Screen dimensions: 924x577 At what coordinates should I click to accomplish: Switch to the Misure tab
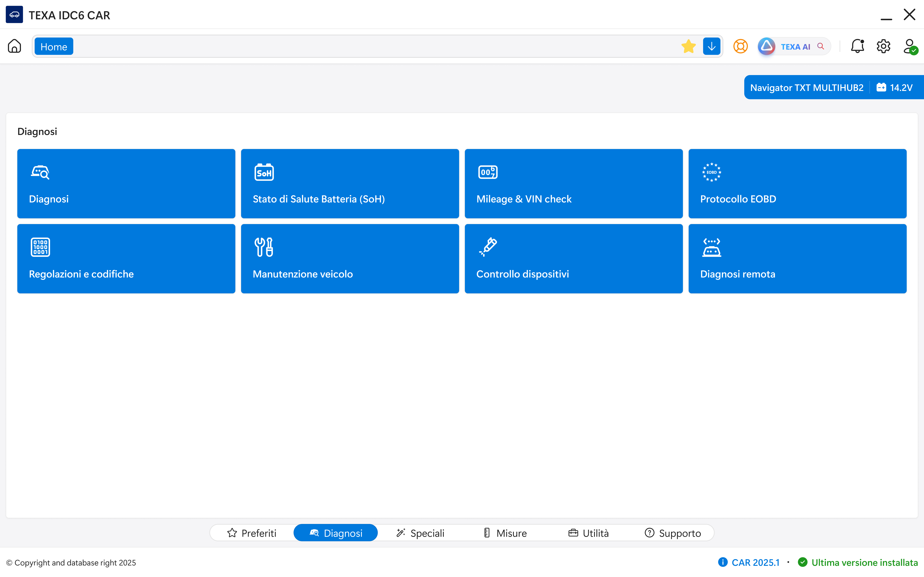point(505,533)
